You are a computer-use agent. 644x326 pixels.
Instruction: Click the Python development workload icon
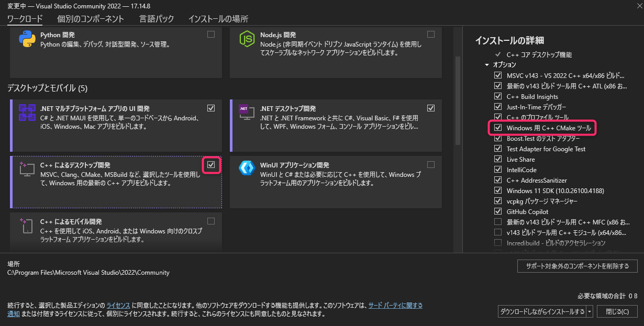[x=27, y=39]
